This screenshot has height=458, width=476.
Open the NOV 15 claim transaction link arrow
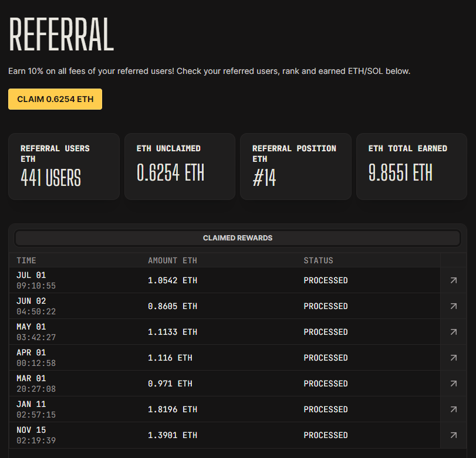tap(454, 435)
